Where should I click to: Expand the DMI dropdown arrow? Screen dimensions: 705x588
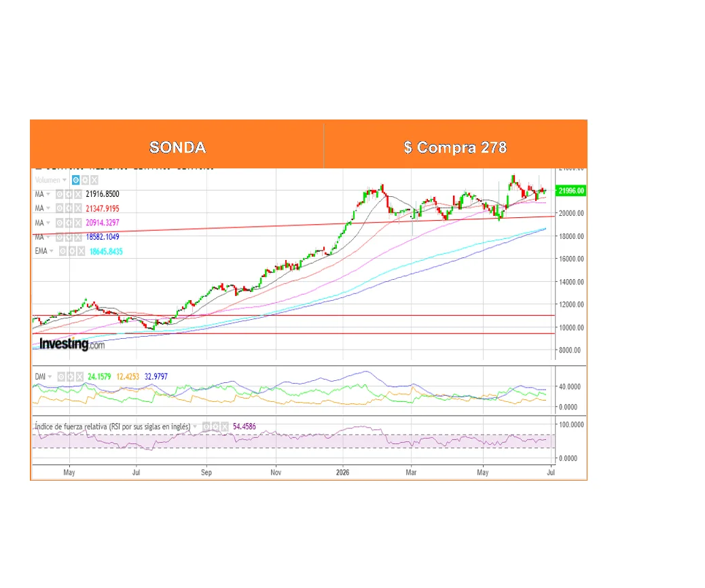[x=50, y=377]
